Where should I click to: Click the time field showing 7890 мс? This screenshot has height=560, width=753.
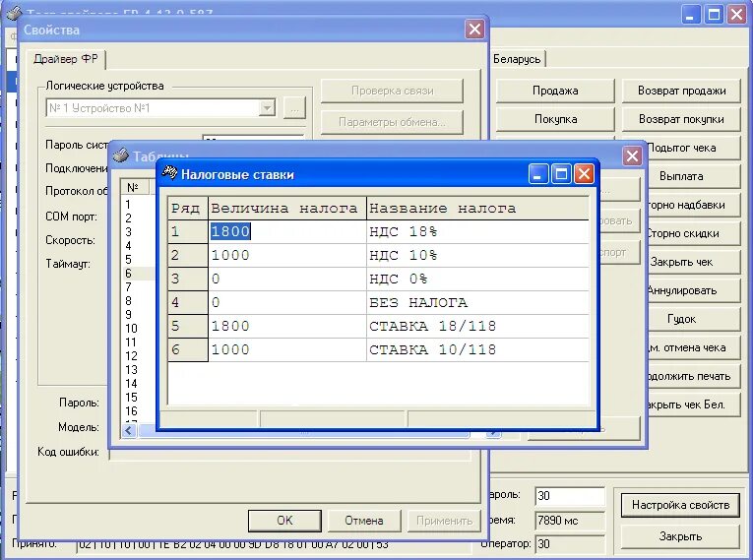[570, 520]
